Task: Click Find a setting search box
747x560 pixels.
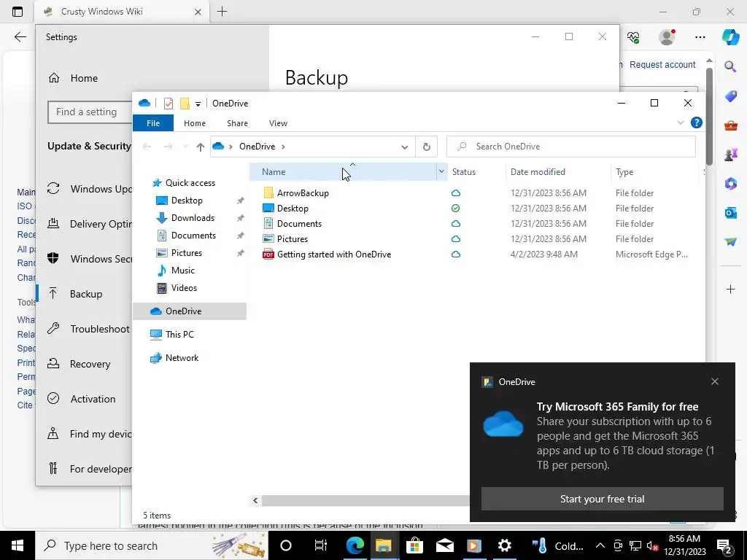Action: [90, 112]
